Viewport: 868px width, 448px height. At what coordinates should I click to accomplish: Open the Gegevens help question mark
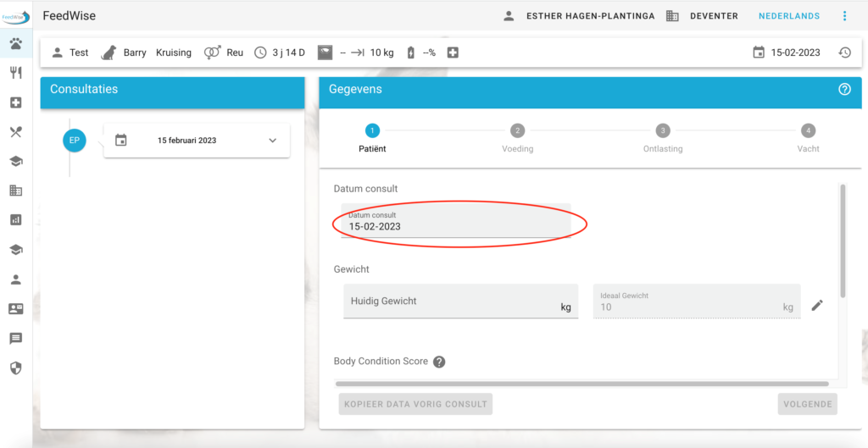(845, 89)
